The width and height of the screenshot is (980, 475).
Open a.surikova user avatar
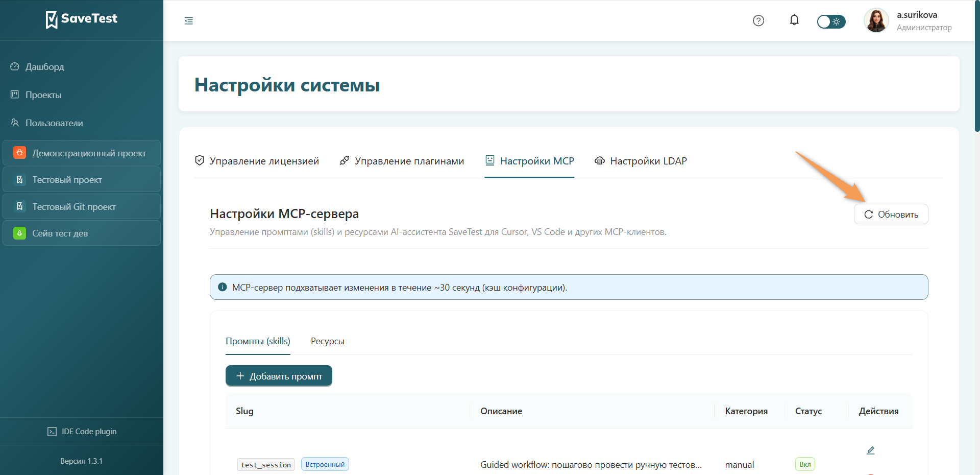pyautogui.click(x=876, y=20)
